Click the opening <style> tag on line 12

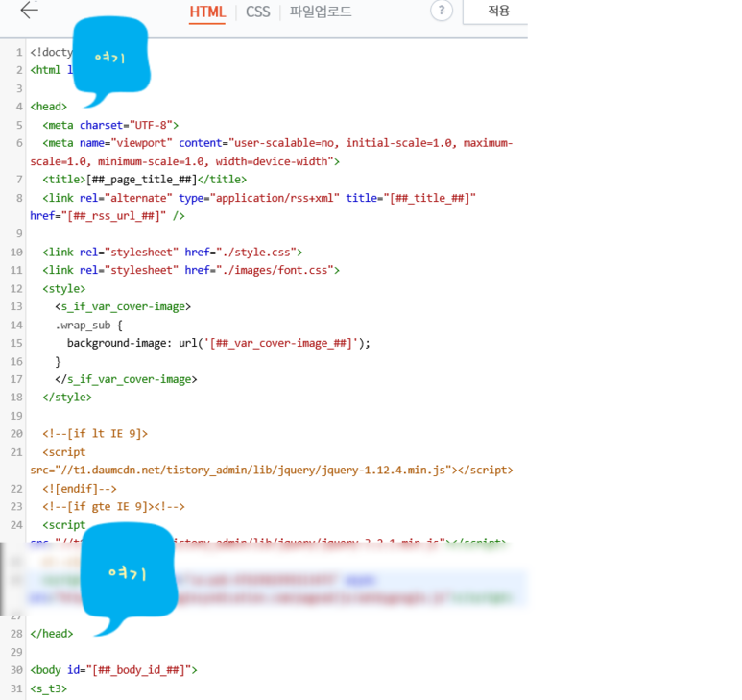click(64, 289)
